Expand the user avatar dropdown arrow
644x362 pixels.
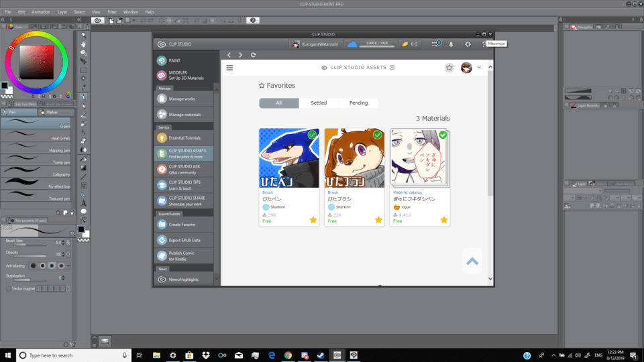(479, 68)
